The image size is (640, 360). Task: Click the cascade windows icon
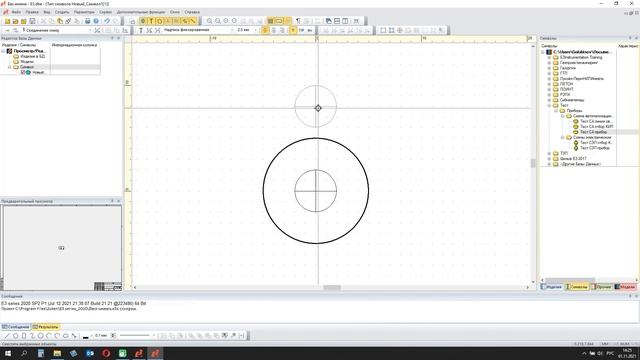pyautogui.click(x=329, y=21)
